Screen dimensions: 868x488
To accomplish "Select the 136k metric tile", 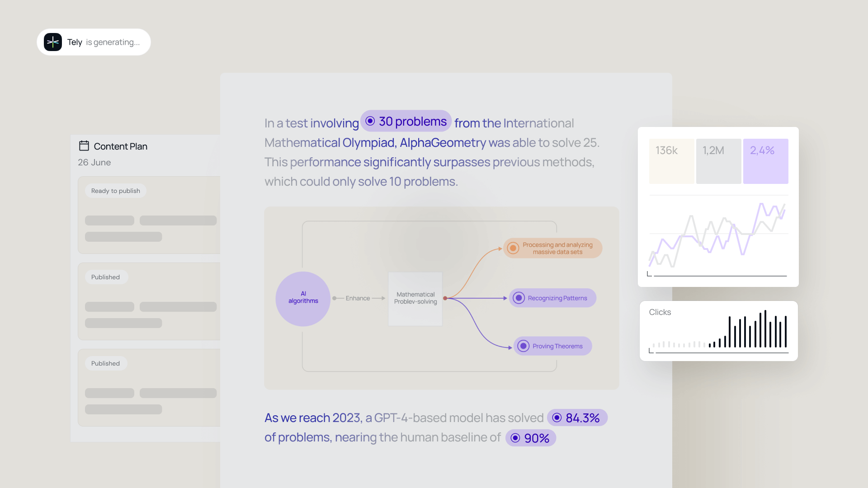I will pyautogui.click(x=671, y=161).
